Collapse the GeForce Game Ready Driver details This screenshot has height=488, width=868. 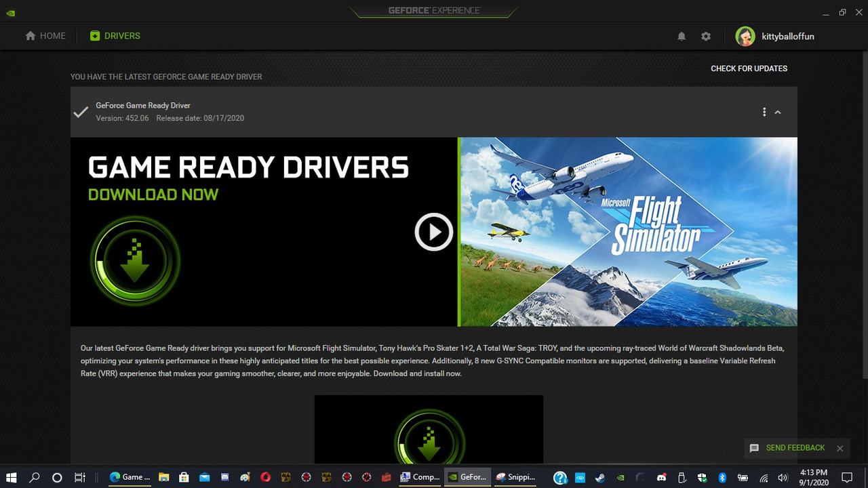(x=778, y=112)
